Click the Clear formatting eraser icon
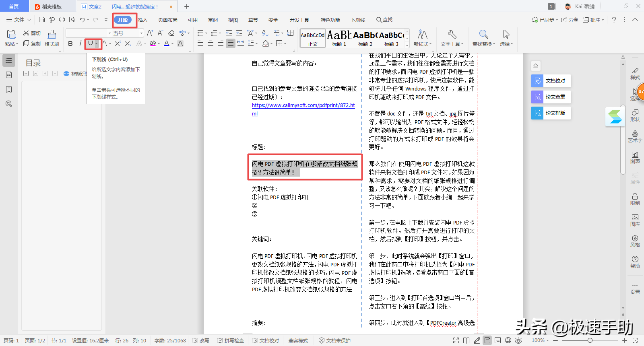 171,33
